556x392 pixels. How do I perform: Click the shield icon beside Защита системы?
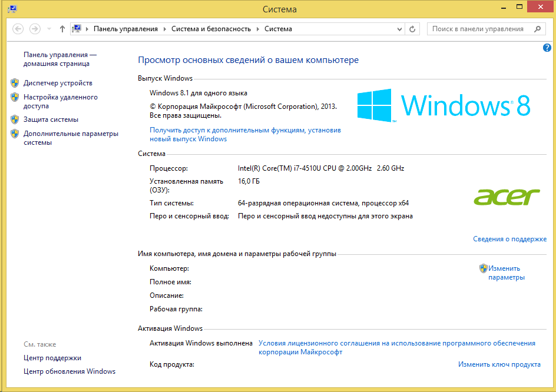point(15,119)
